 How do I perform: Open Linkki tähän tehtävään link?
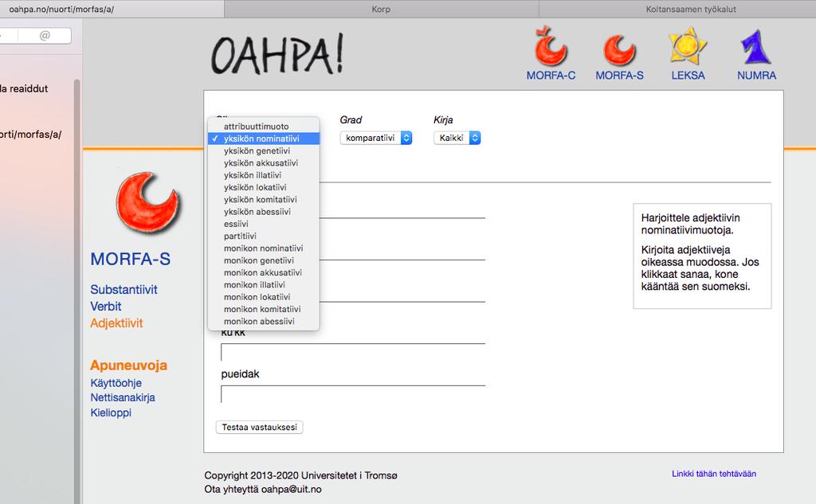pyautogui.click(x=714, y=474)
